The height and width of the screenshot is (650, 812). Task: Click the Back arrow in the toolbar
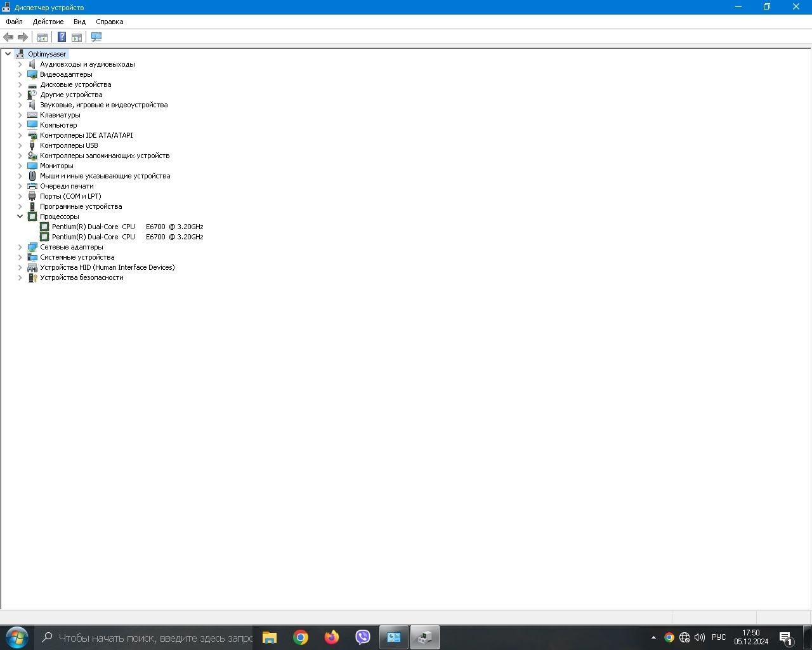(x=8, y=37)
